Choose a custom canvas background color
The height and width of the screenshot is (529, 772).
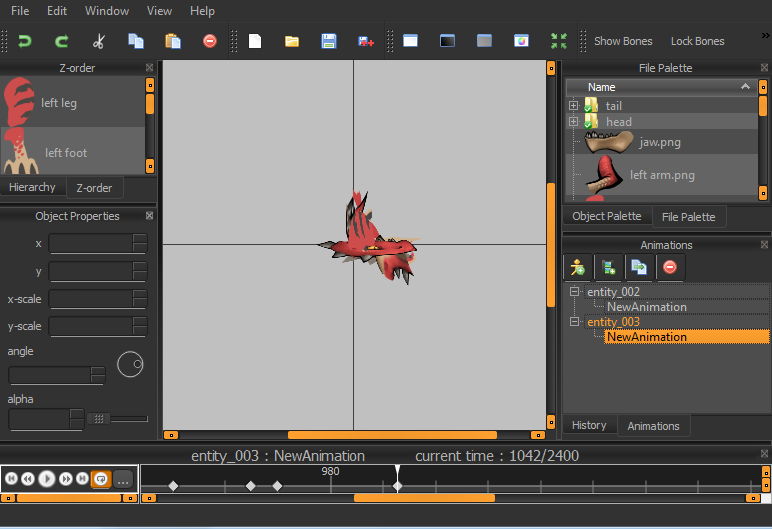coord(521,41)
